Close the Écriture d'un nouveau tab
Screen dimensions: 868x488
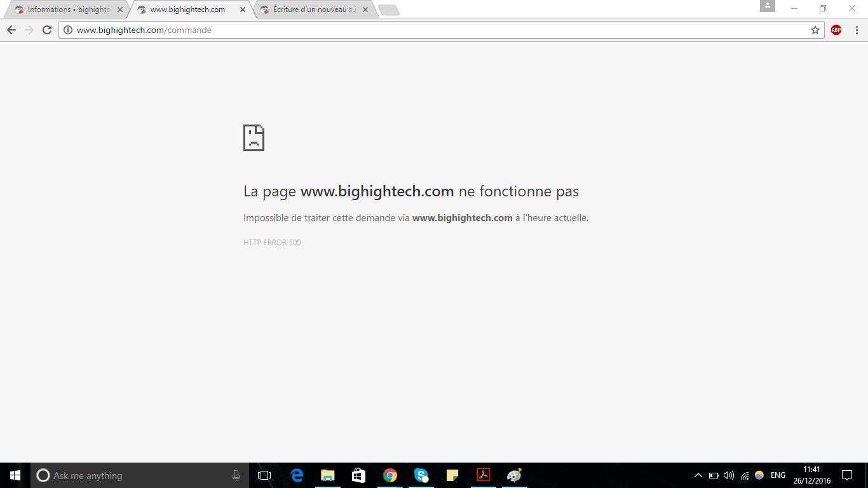click(365, 10)
